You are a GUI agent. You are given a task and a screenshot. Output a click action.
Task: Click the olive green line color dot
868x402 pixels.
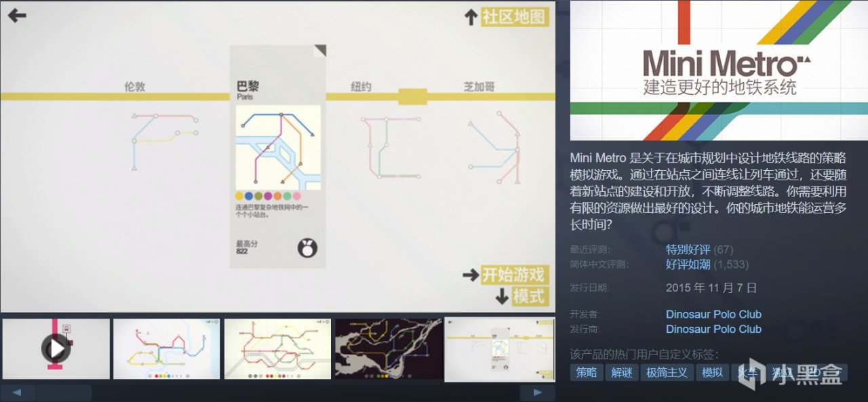click(x=259, y=197)
